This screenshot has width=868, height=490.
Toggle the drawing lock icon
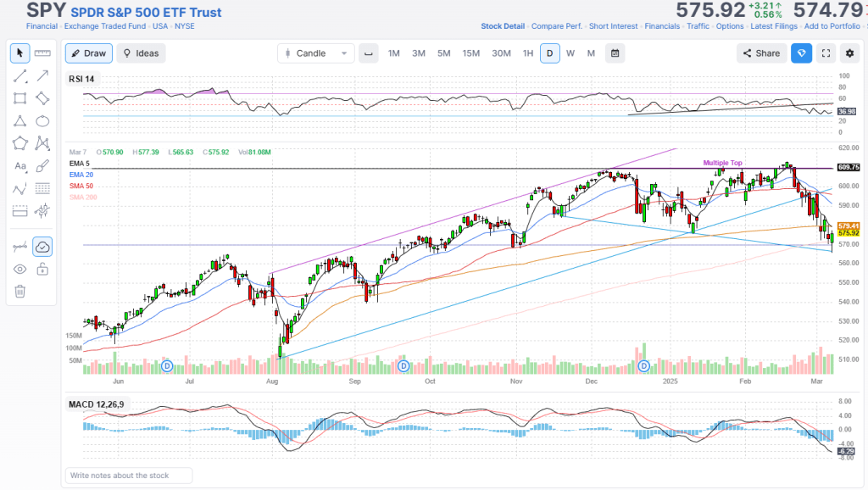(x=42, y=270)
